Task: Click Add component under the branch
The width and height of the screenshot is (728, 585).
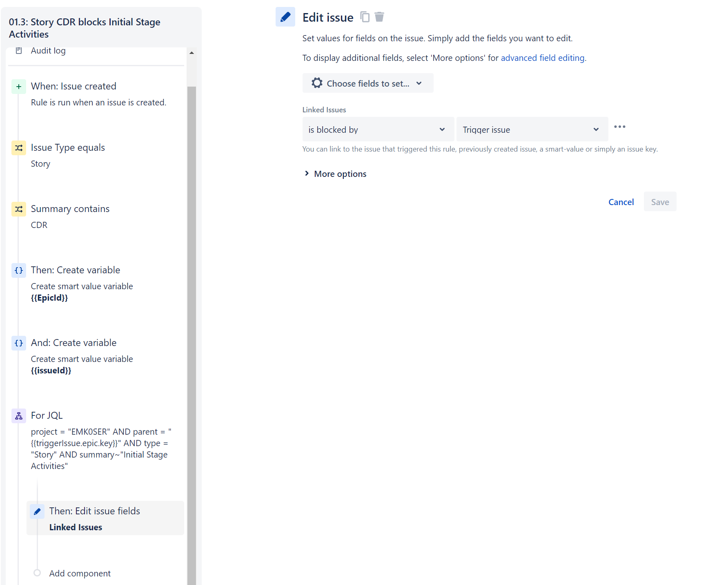Action: click(80, 574)
